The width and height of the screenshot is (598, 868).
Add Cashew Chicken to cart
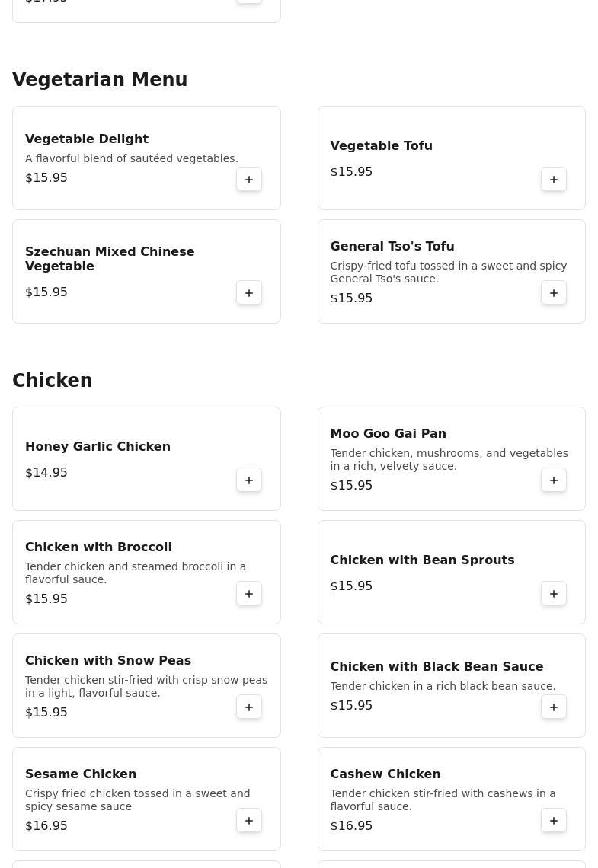554,821
